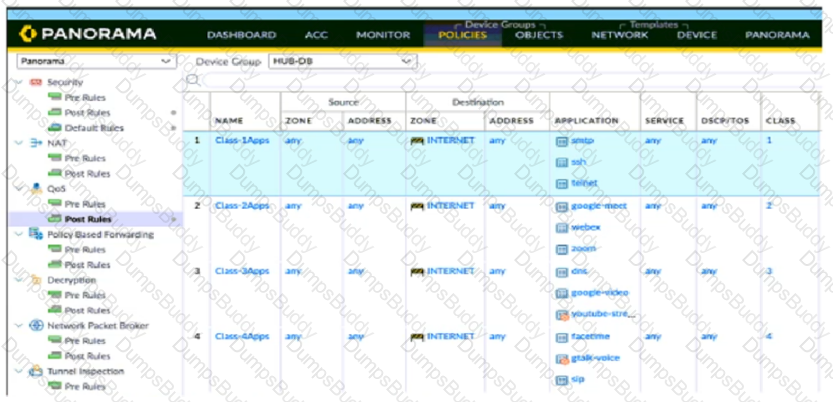The height and width of the screenshot is (402, 833).
Task: Select NAT Pre Rules
Action: point(85,158)
